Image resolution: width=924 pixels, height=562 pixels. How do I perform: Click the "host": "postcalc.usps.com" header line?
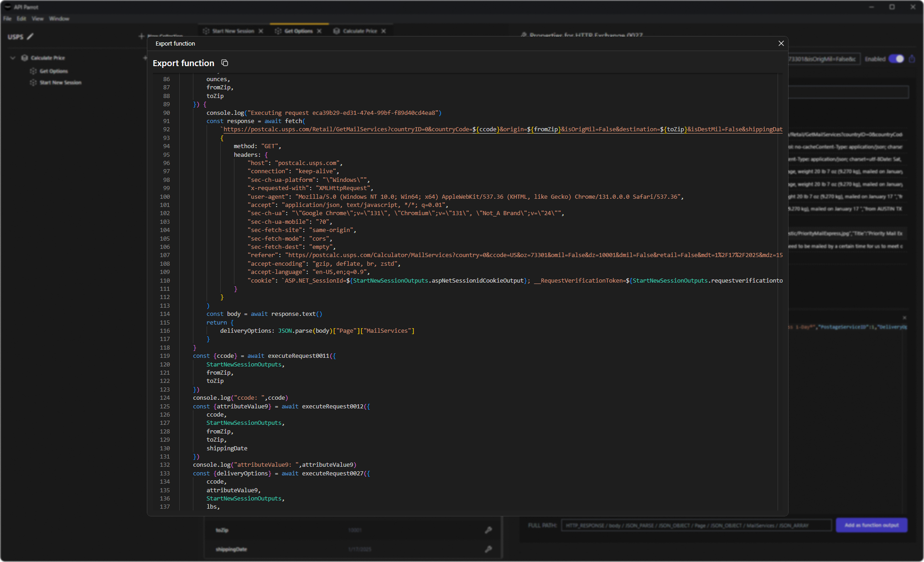(x=295, y=163)
